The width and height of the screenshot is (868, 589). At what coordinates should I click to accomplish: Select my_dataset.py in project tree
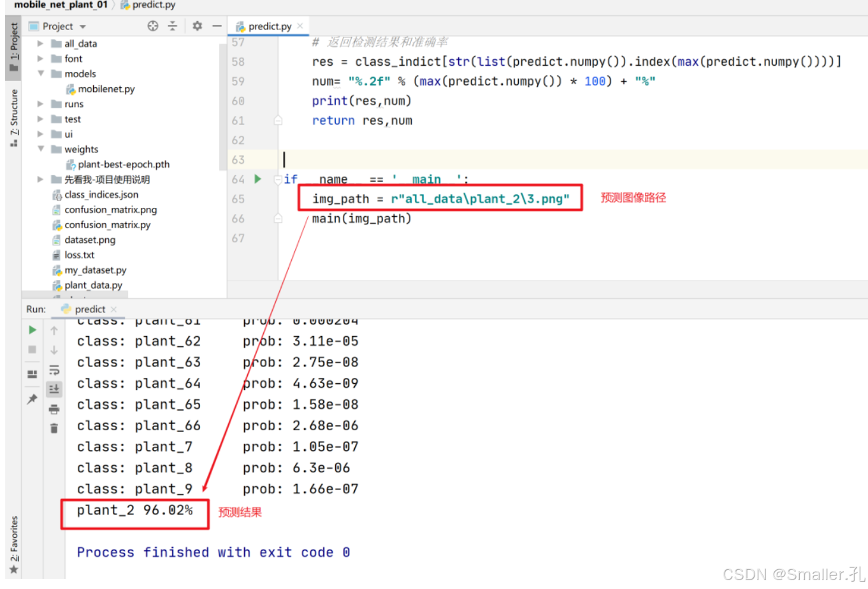(x=89, y=270)
